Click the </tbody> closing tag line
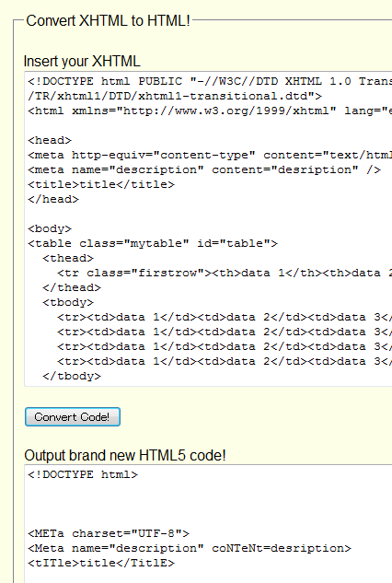The image size is (392, 583). coord(72,376)
